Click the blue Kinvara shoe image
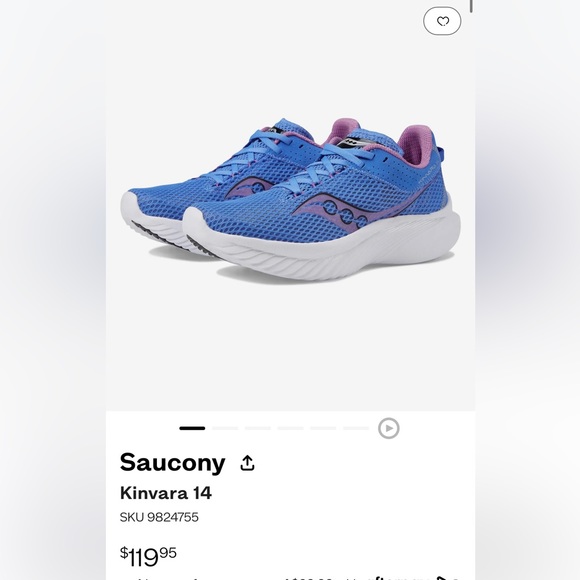The image size is (580, 580). coord(290,201)
